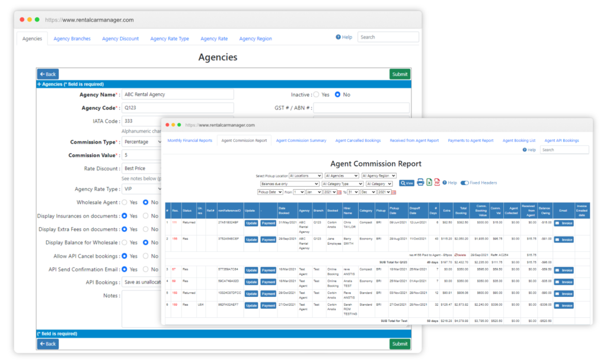Viewport: 607px width, 364px height.
Task: Open the Balances due only dropdown
Action: point(289,184)
